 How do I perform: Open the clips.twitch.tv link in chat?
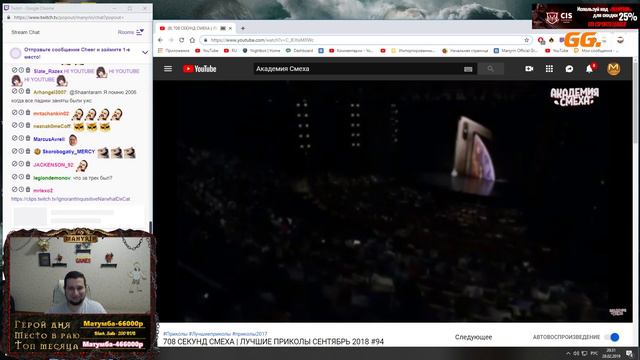pyautogui.click(x=71, y=199)
